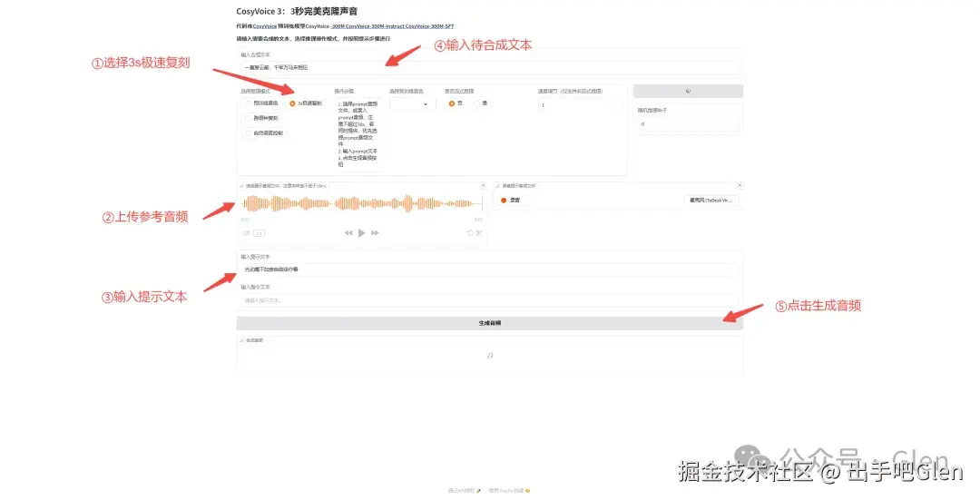Click the undo icon in audio player
Screen dimensions: 980x500
coord(470,233)
